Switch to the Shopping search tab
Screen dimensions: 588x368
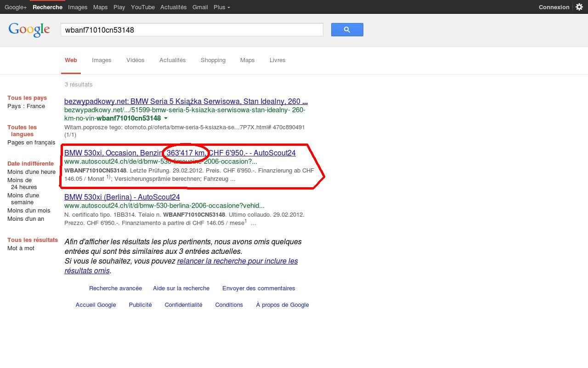(213, 60)
